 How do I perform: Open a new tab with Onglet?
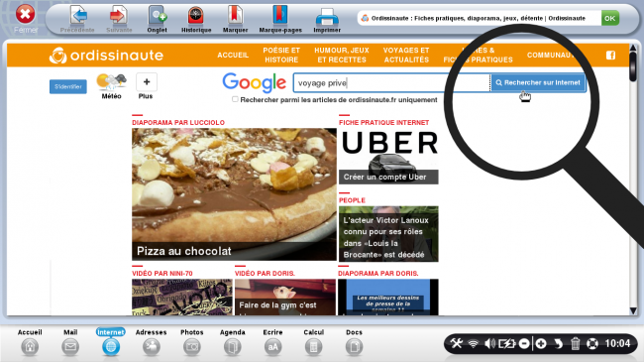(x=157, y=19)
